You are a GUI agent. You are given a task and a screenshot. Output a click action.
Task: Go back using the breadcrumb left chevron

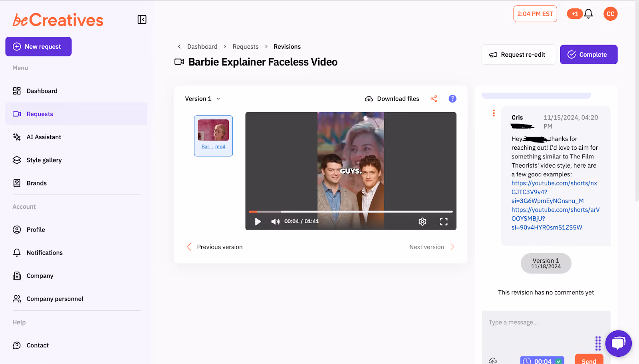click(179, 47)
